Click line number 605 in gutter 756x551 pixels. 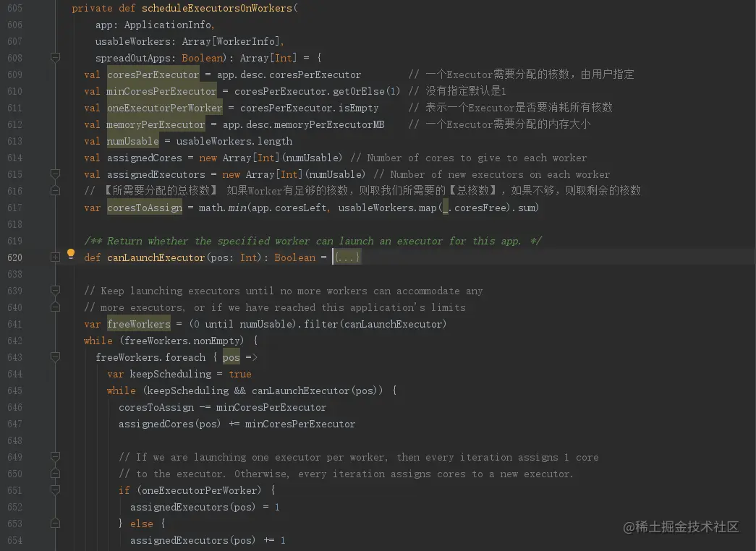coord(15,8)
